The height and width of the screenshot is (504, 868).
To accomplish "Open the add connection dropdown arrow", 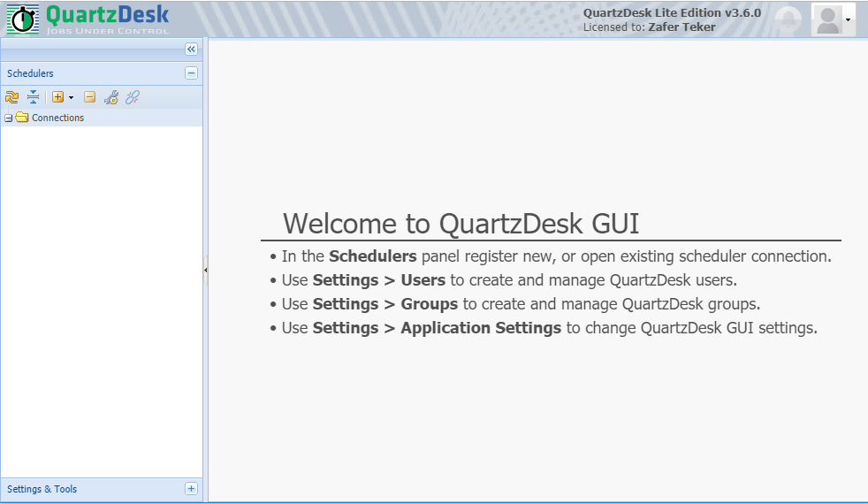I will pos(71,98).
